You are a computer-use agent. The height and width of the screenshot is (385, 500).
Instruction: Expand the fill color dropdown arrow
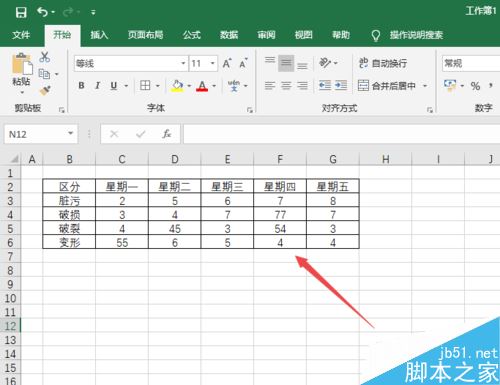click(x=189, y=86)
